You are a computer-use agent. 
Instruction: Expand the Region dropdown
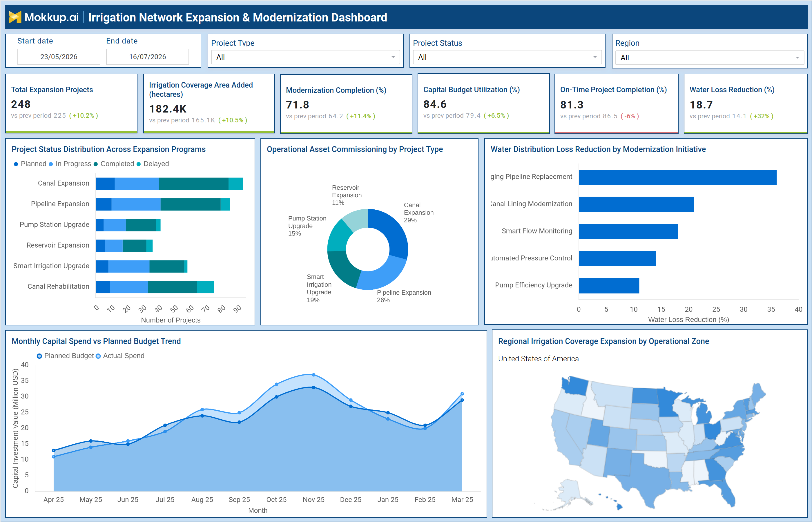pyautogui.click(x=710, y=58)
